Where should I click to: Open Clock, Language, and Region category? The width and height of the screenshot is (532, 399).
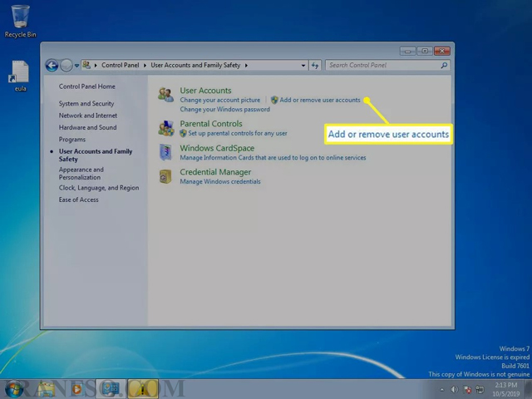coord(99,188)
